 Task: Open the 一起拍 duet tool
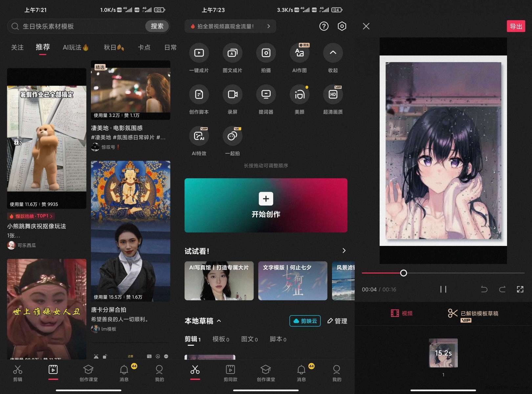[233, 141]
